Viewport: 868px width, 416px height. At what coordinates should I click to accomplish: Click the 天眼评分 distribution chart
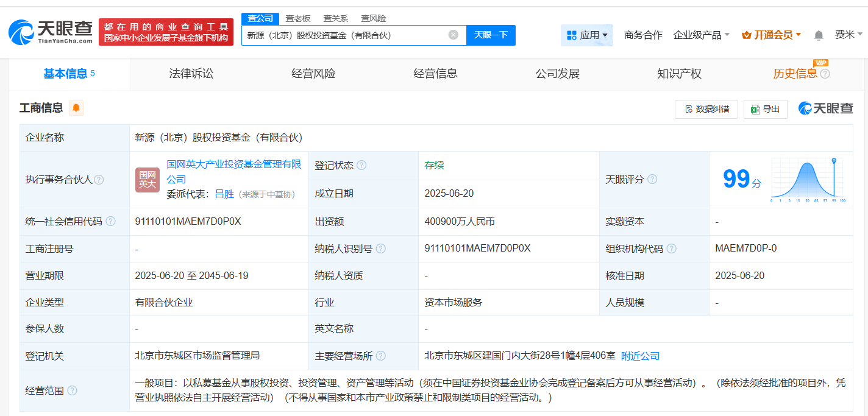coord(808,180)
